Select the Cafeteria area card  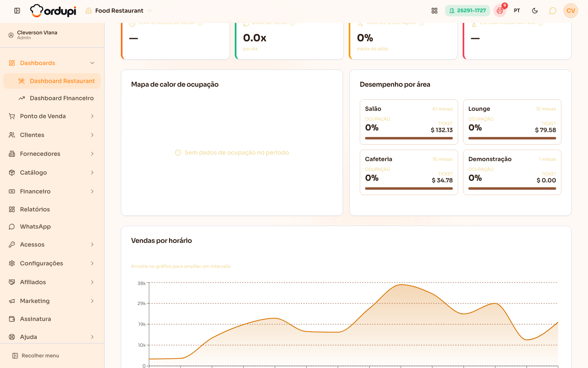point(409,172)
